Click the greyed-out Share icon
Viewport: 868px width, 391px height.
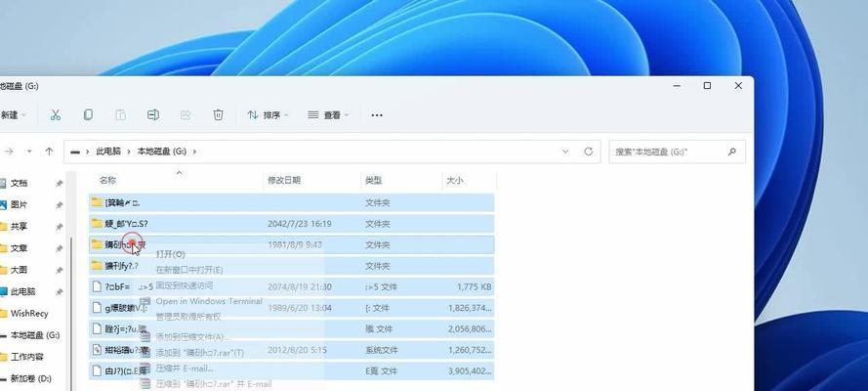(186, 115)
